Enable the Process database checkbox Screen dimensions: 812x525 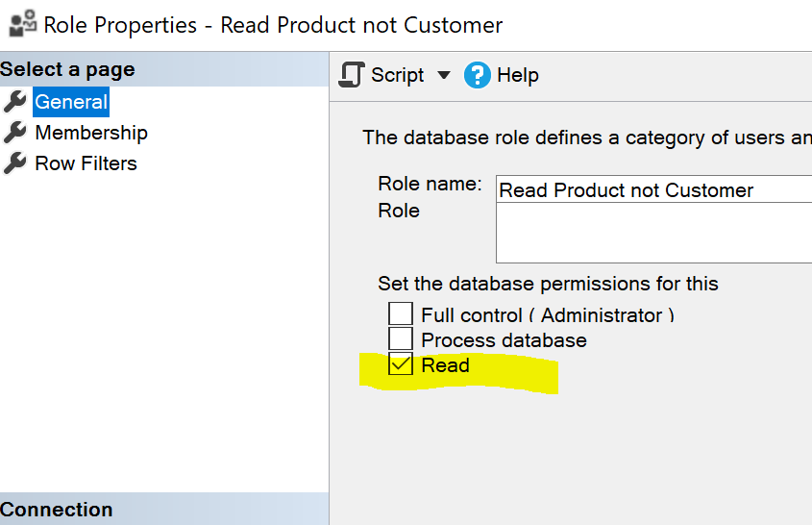[x=401, y=339]
